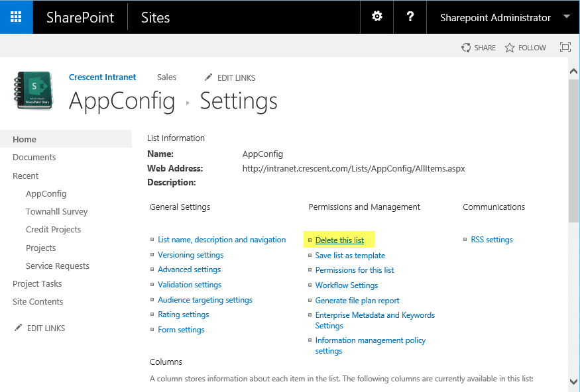Open the app launcher waffle icon
The height and width of the screenshot is (392, 580).
click(x=15, y=17)
